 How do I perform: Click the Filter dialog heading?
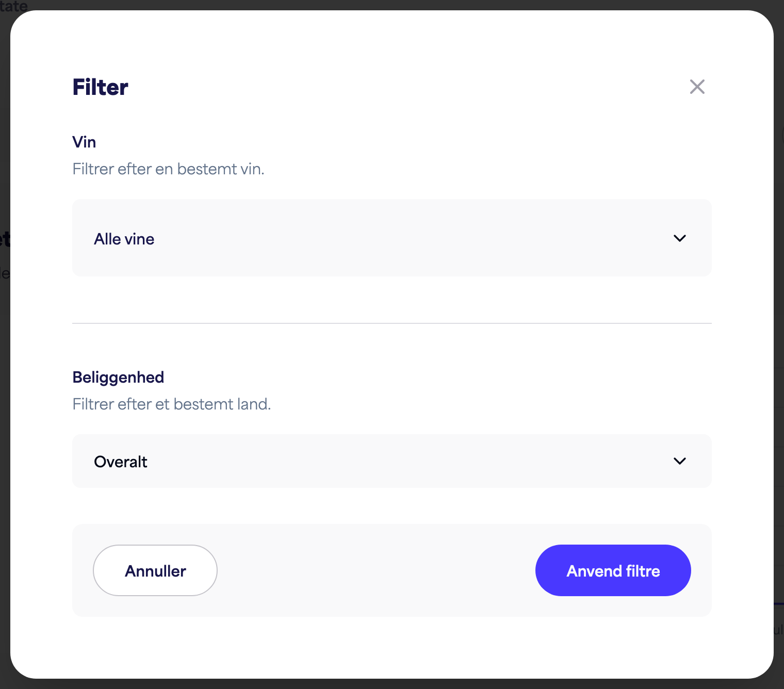pos(100,87)
